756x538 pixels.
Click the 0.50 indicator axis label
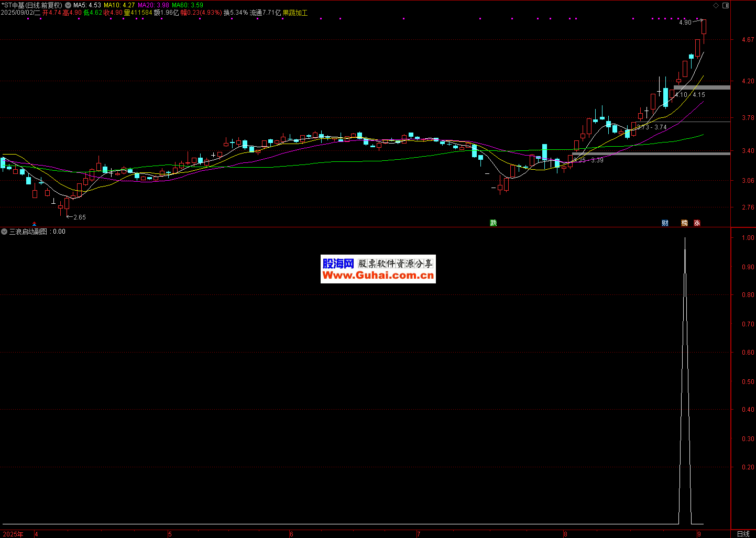pyautogui.click(x=748, y=382)
